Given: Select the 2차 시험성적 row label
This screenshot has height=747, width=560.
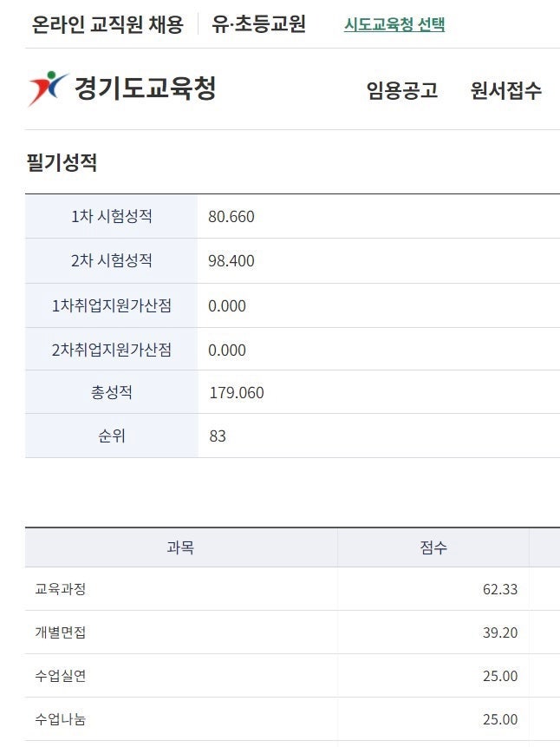Looking at the screenshot, I should [112, 260].
